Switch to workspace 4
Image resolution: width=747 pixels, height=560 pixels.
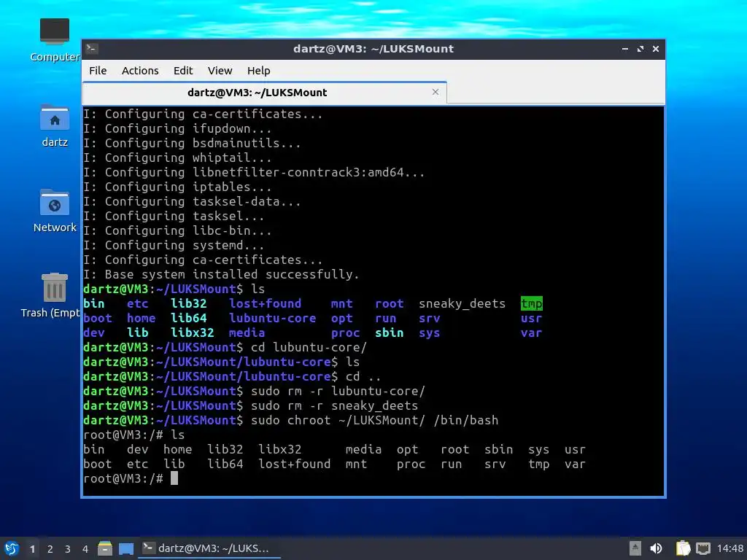pyautogui.click(x=85, y=549)
